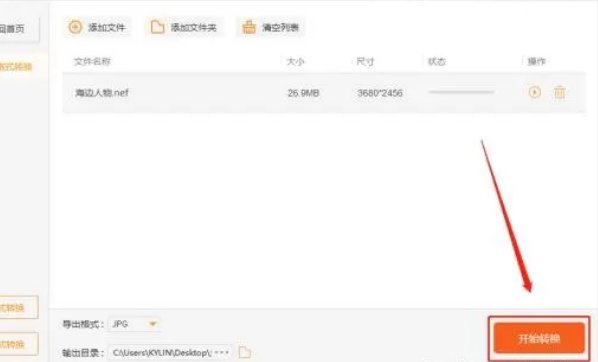Click the 尺寸 column header
This screenshot has height=362, width=598.
365,61
